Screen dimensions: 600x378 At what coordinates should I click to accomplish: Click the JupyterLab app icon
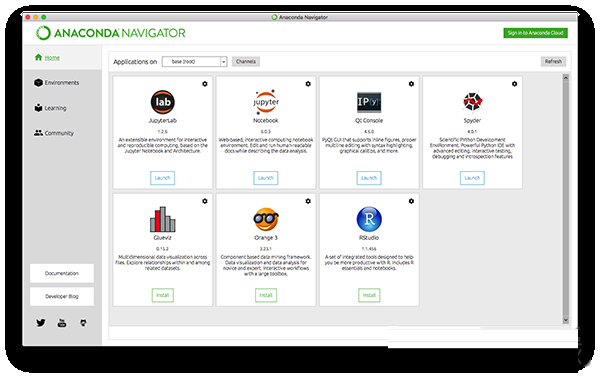tap(163, 102)
